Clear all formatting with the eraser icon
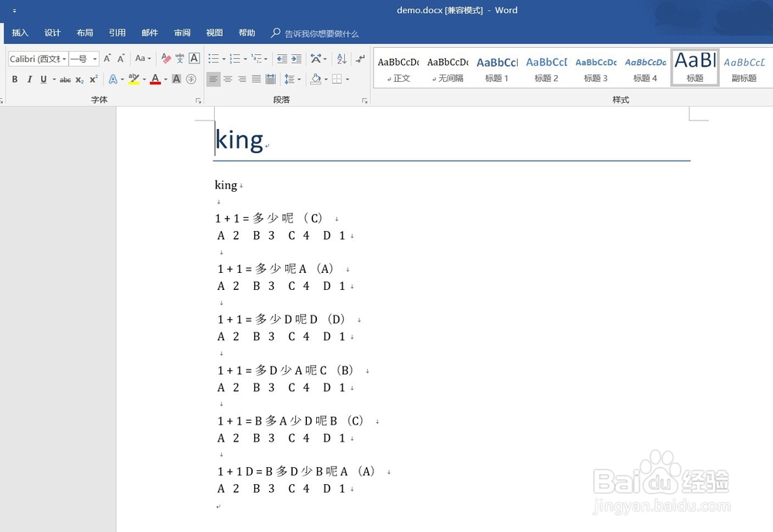The image size is (773, 532). click(x=165, y=59)
